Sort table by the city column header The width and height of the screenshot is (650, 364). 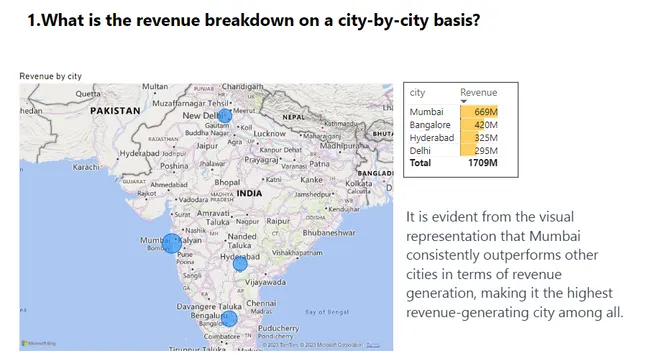(x=417, y=92)
